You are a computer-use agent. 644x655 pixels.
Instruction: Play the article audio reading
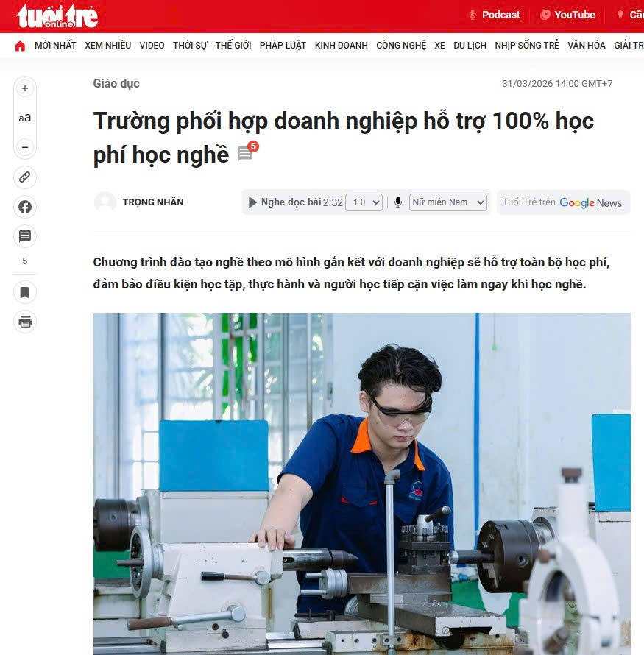click(x=252, y=202)
